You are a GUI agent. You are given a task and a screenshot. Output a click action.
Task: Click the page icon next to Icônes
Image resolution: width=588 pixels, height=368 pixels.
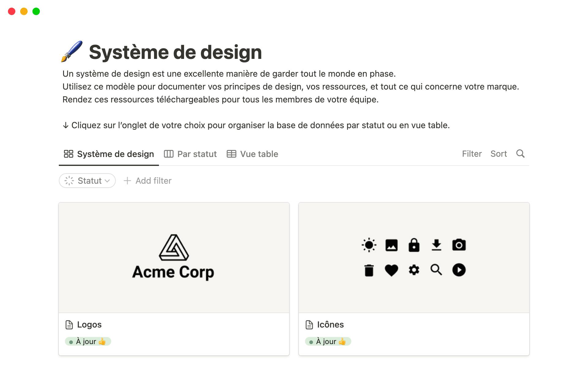tap(309, 324)
